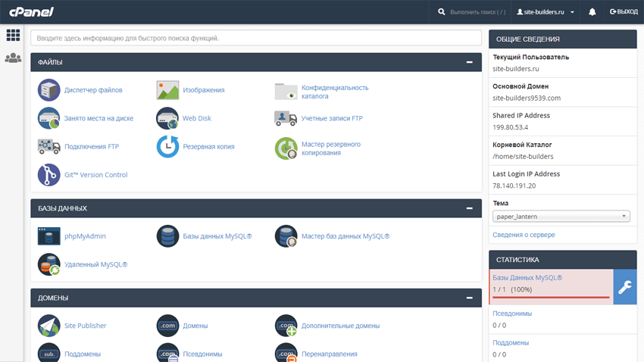Click the Site Publisher icon
The height and width of the screenshot is (362, 644).
click(x=49, y=326)
